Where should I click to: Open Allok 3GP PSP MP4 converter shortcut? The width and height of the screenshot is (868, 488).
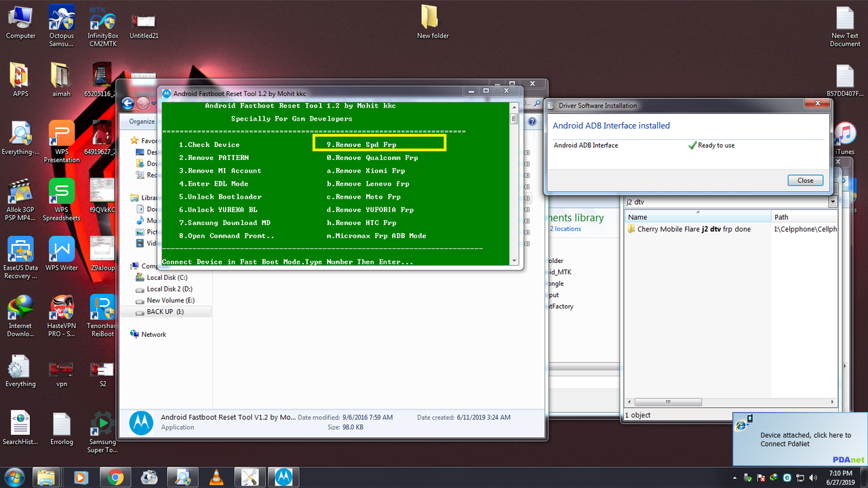point(20,200)
